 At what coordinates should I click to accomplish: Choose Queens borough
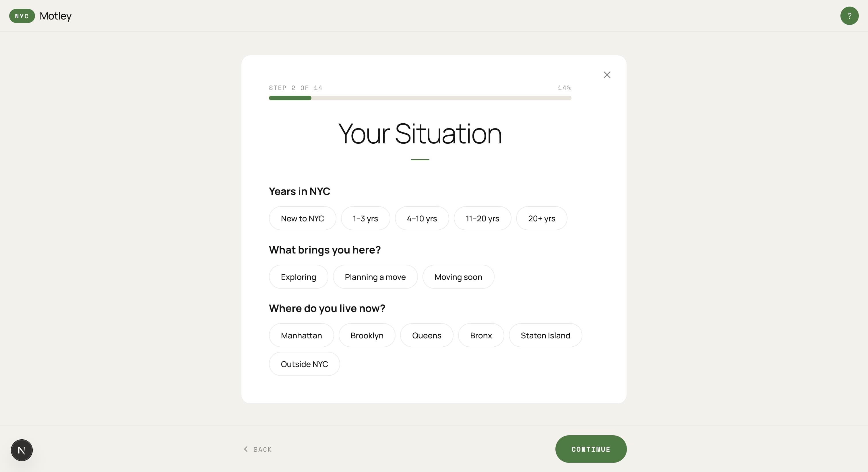[x=427, y=336]
